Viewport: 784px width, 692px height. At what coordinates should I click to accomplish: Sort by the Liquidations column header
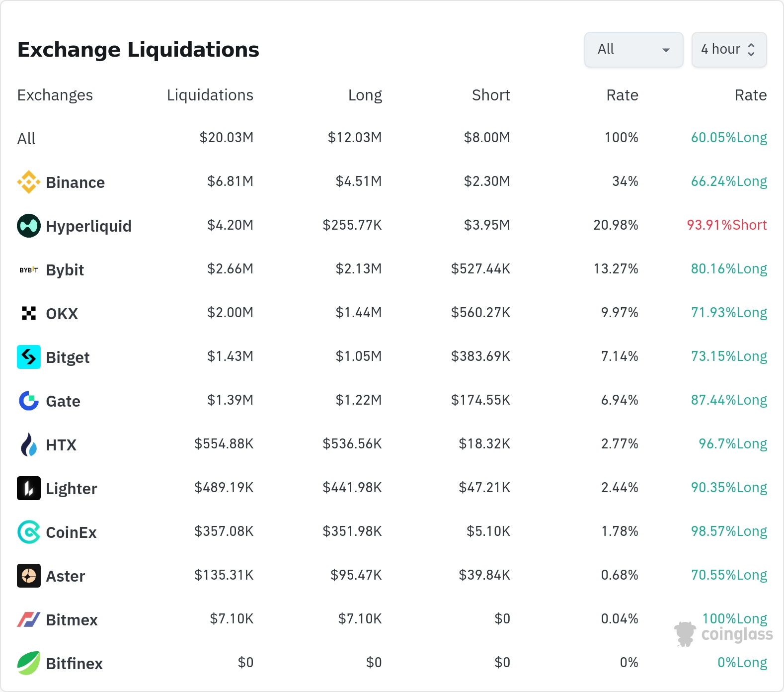coord(210,95)
